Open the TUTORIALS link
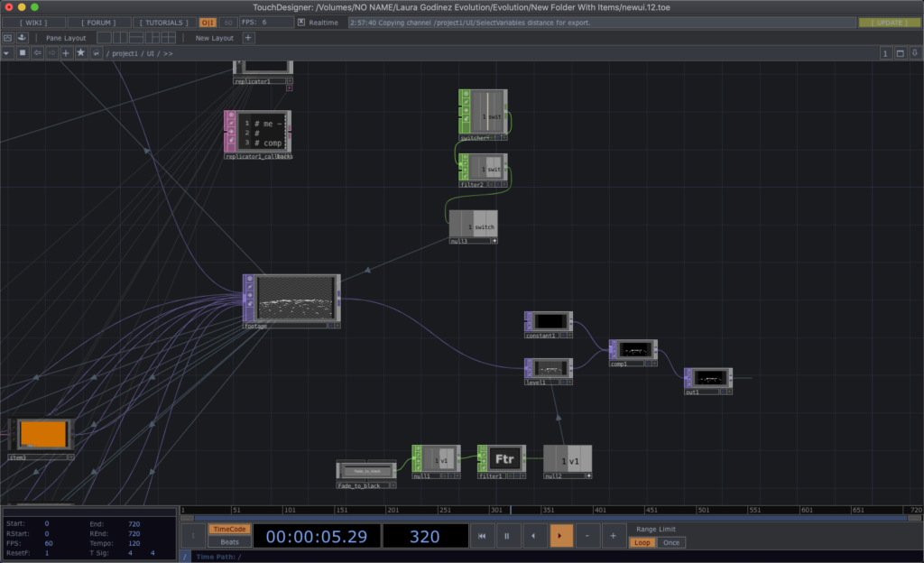924x563 pixels. pyautogui.click(x=164, y=23)
